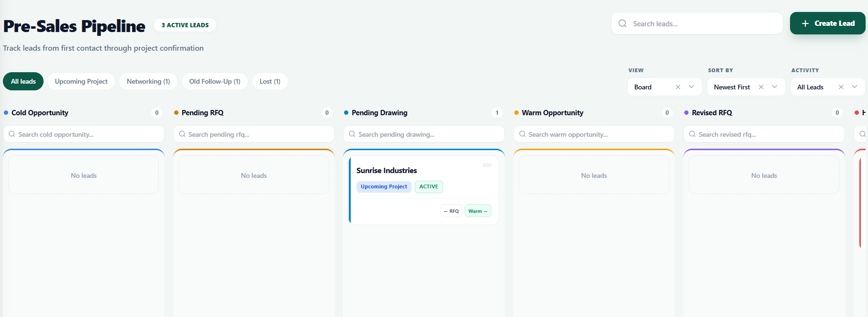Viewport: 868px width, 317px height.
Task: Click the Search pending drawing field
Action: [x=424, y=134]
